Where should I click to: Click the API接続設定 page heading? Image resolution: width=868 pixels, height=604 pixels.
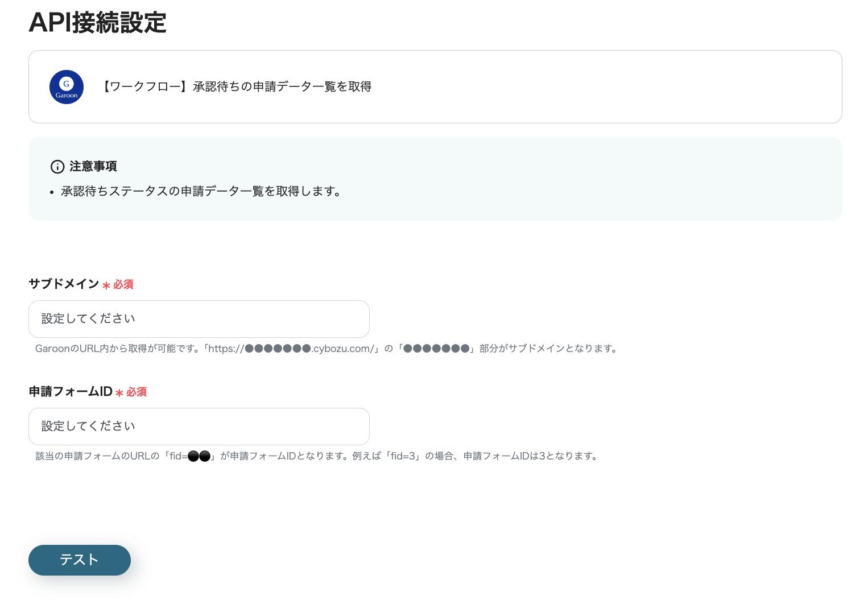click(x=98, y=23)
